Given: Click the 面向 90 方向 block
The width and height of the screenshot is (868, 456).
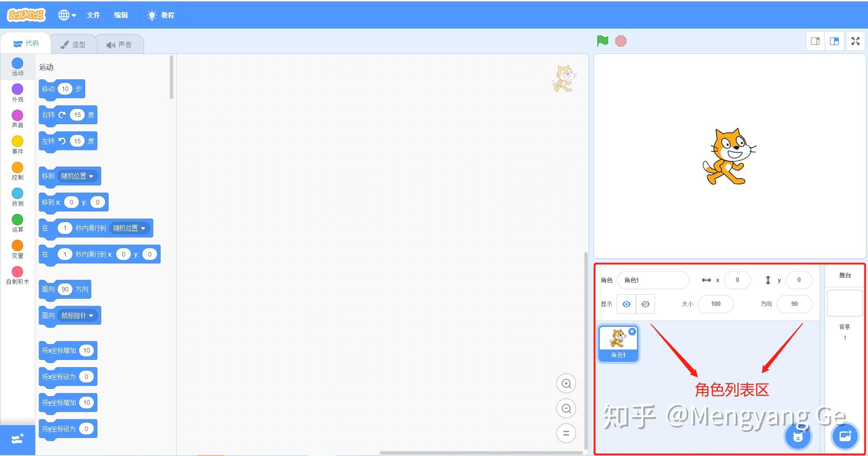Looking at the screenshot, I should coord(65,290).
